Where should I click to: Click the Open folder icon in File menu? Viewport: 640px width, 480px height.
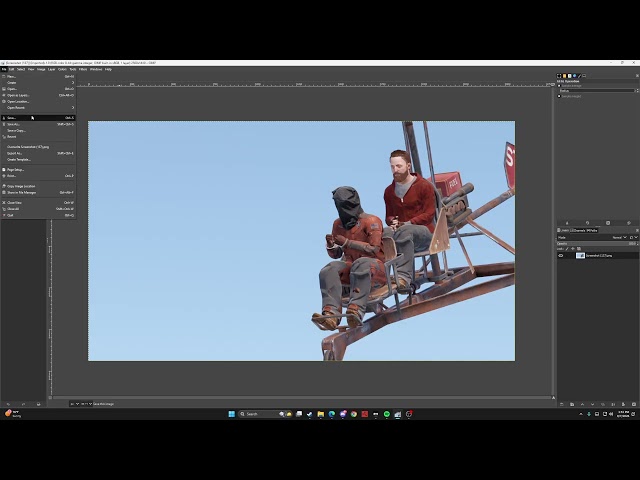[x=4, y=89]
